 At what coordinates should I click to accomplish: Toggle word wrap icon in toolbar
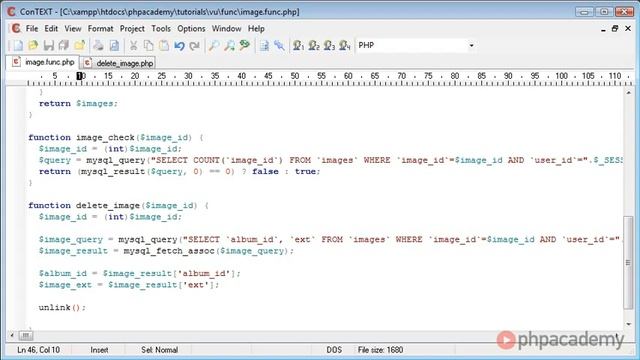point(264,45)
